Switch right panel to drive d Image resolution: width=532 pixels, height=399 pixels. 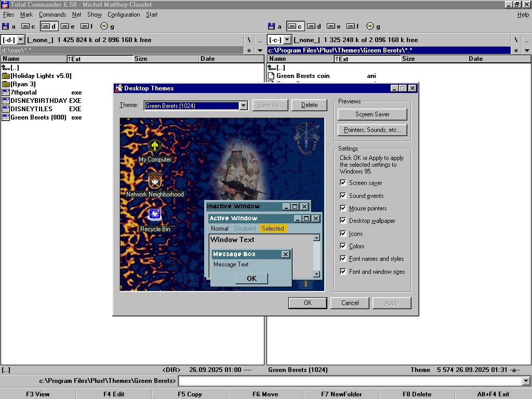coord(314,26)
